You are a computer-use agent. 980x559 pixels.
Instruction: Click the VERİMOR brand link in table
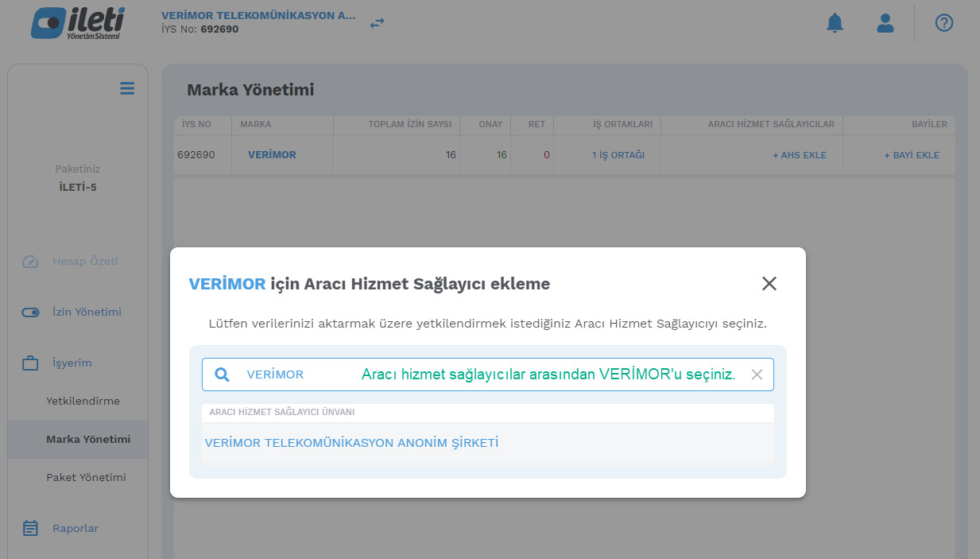point(272,155)
